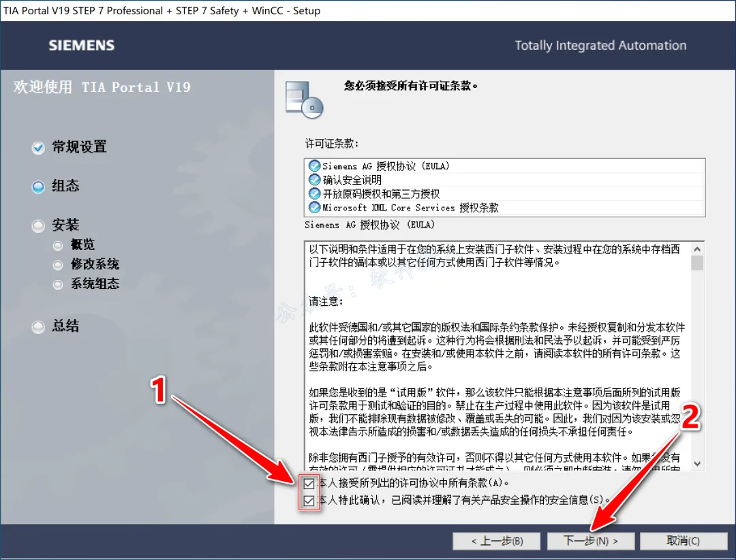736x560 pixels.
Task: Click the 欢迎使用 TIA Portal V19 heading
Action: click(x=102, y=87)
